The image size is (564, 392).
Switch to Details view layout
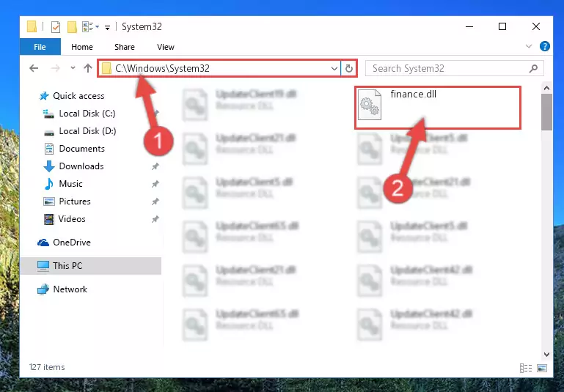526,368
